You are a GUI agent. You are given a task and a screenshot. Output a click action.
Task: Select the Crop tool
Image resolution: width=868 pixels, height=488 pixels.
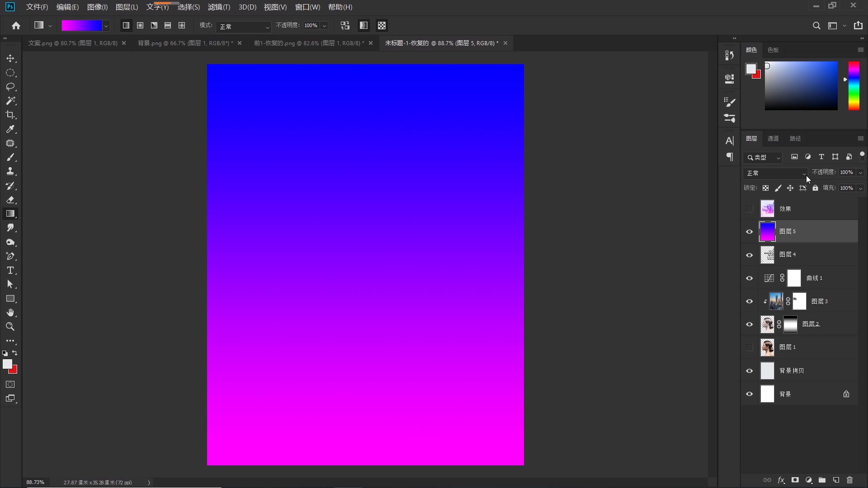pos(10,115)
